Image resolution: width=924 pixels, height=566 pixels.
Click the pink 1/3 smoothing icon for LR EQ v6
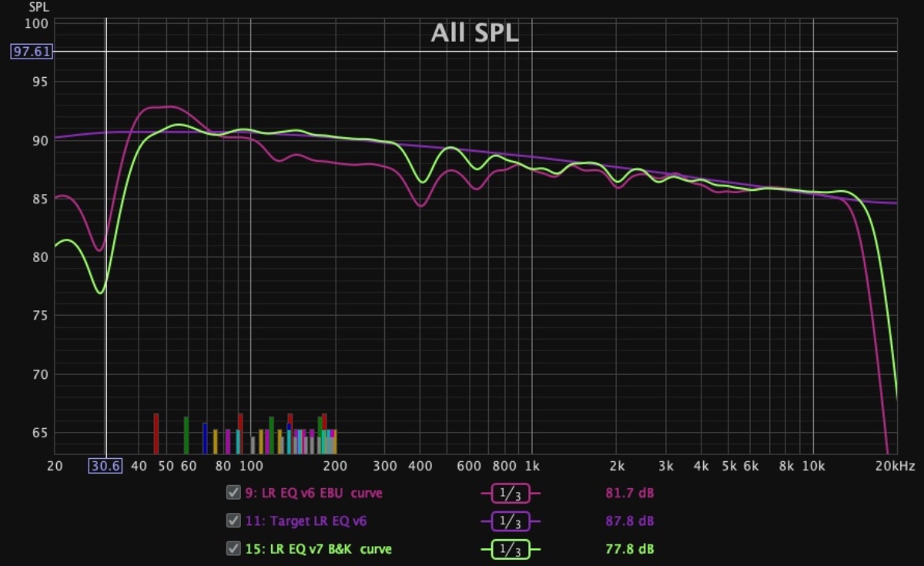pyautogui.click(x=511, y=494)
